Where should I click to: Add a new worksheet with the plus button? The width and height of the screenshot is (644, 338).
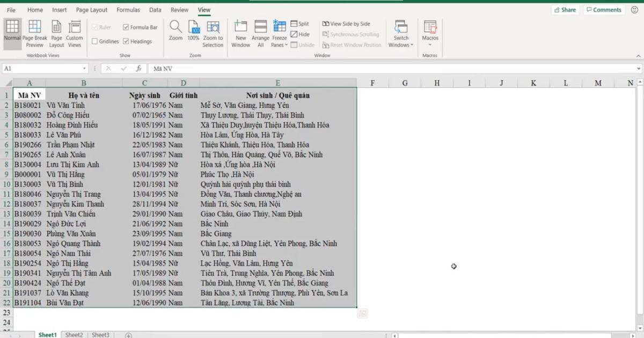128,334
